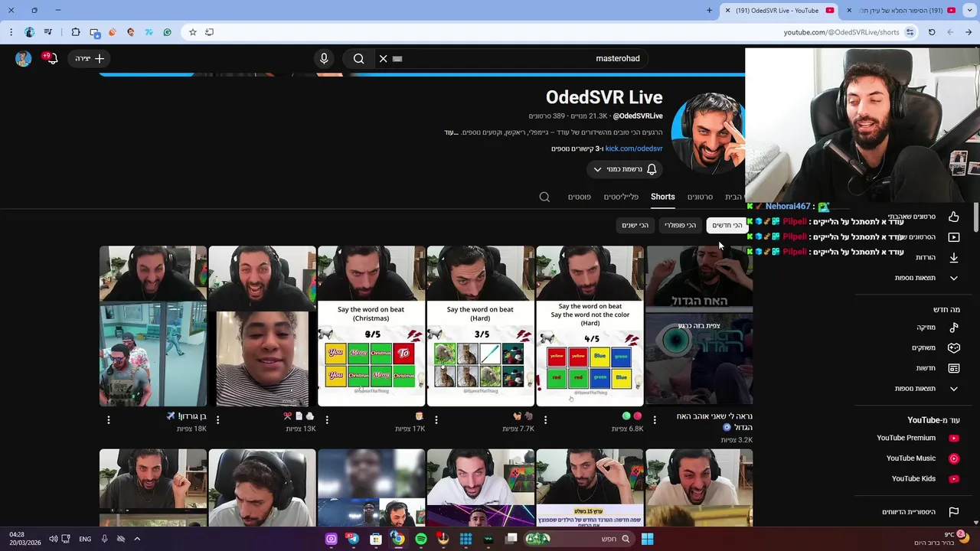Open a new browser tab
The width and height of the screenshot is (980, 551).
point(709,10)
